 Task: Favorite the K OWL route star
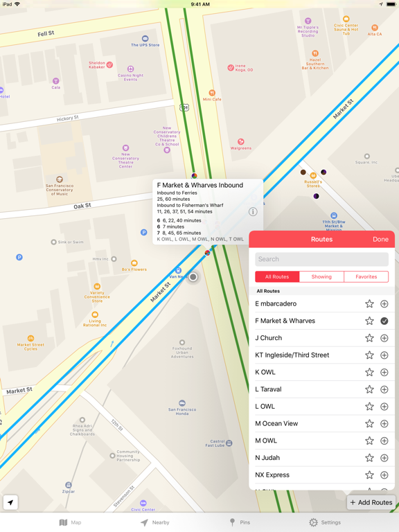369,372
